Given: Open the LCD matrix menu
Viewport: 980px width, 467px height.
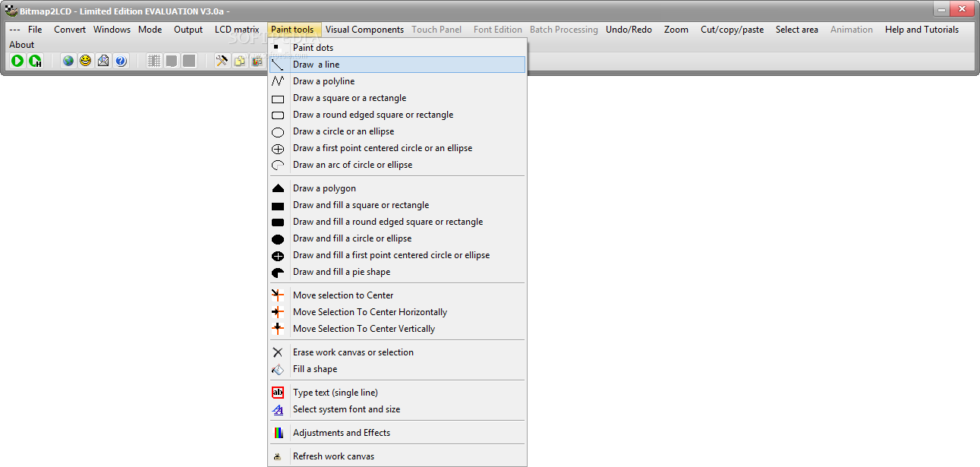Looking at the screenshot, I should [237, 30].
